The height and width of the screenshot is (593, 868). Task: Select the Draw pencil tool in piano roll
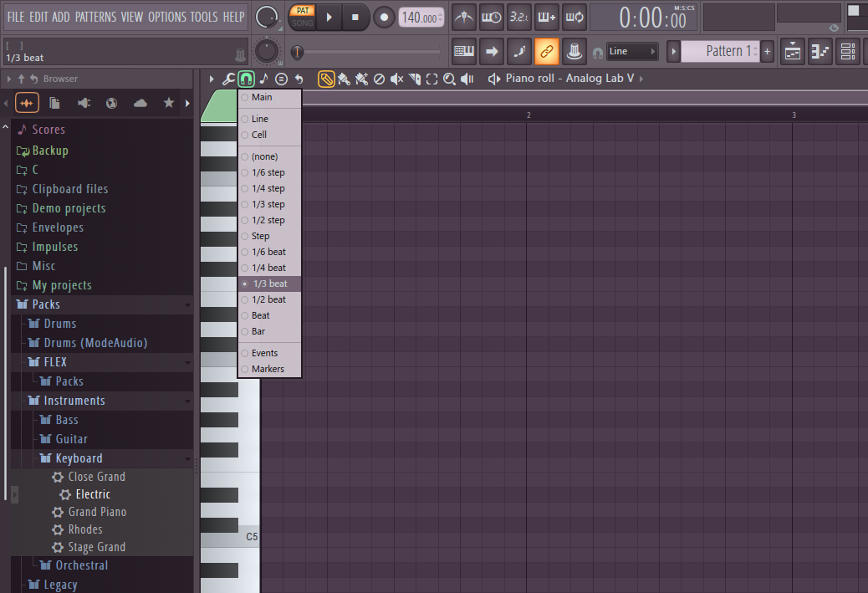pos(326,79)
